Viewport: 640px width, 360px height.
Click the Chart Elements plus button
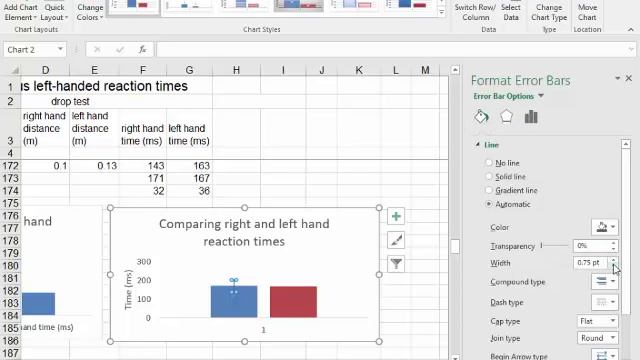pyautogui.click(x=396, y=216)
